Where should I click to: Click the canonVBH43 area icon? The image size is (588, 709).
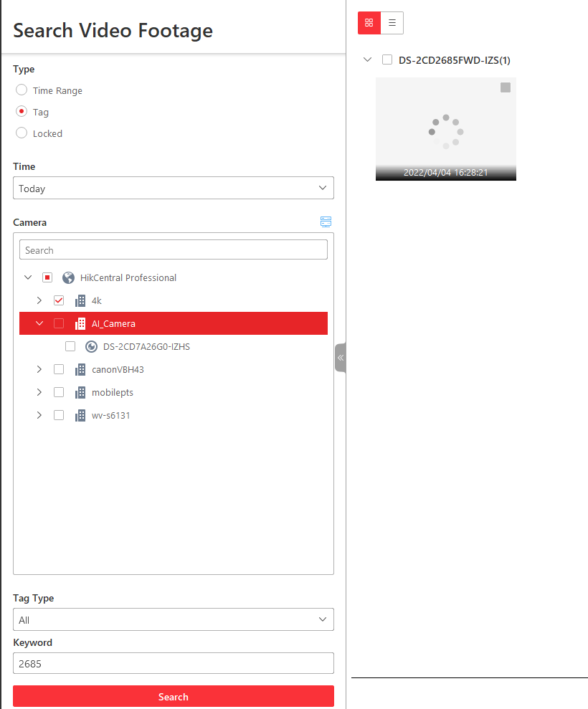(80, 370)
